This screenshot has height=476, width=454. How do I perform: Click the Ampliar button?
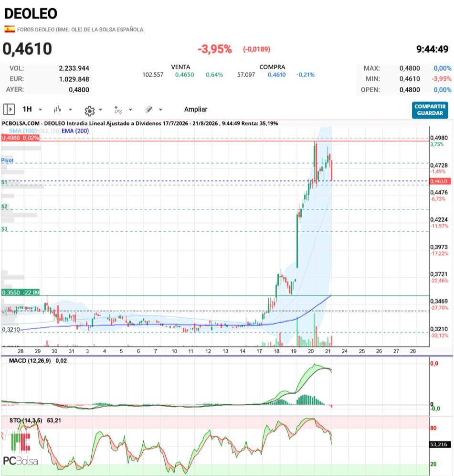click(x=196, y=109)
